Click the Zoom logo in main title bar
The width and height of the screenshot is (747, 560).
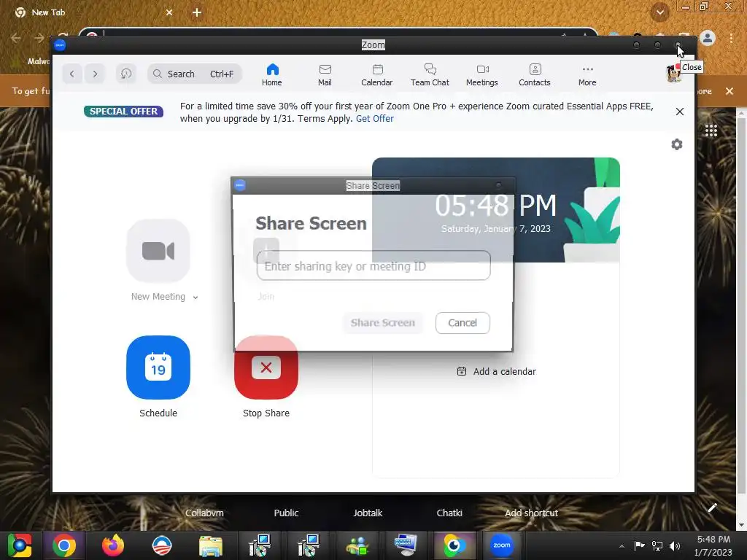click(60, 45)
